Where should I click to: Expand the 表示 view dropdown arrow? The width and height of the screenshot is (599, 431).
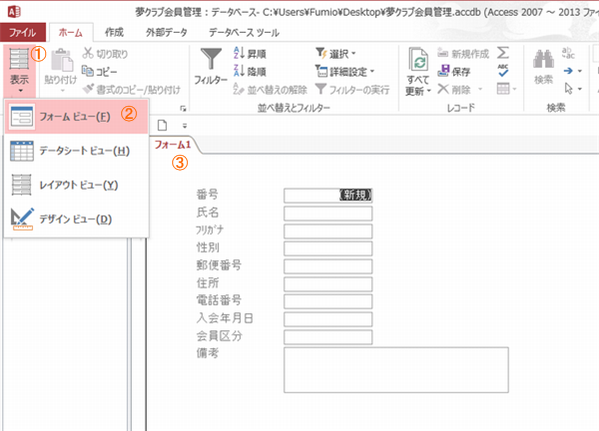pyautogui.click(x=20, y=91)
